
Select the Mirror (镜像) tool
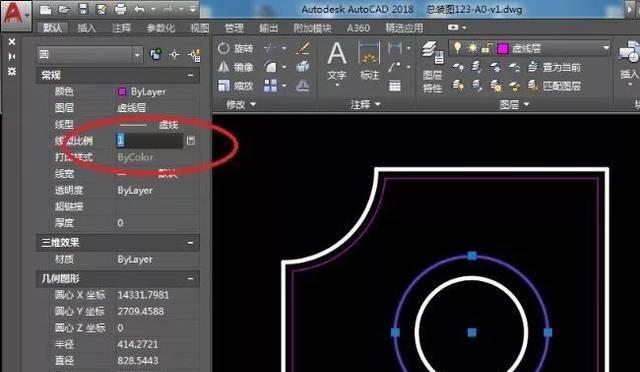[x=236, y=67]
